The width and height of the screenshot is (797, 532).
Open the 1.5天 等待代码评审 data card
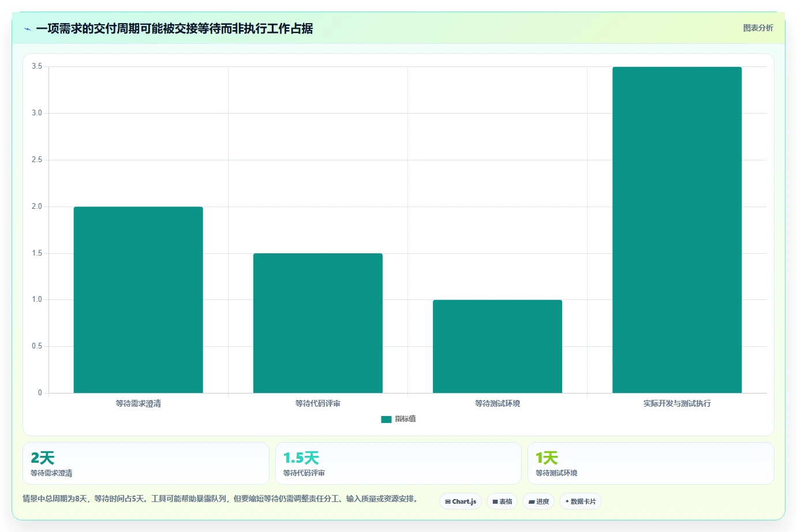(x=398, y=463)
